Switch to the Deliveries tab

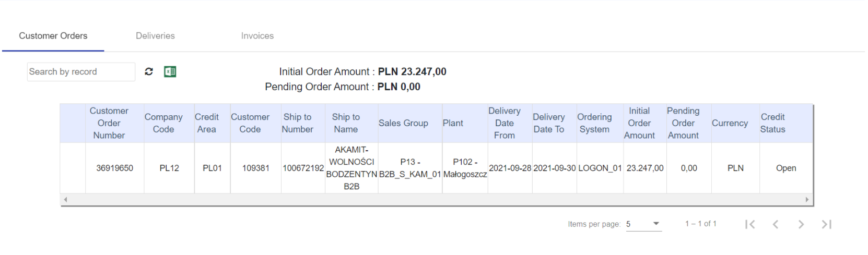coord(155,36)
